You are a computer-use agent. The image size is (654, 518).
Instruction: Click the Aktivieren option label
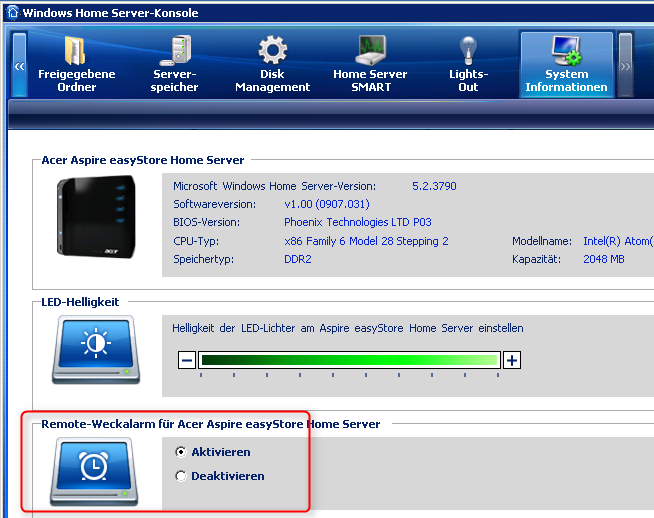pyautogui.click(x=220, y=452)
